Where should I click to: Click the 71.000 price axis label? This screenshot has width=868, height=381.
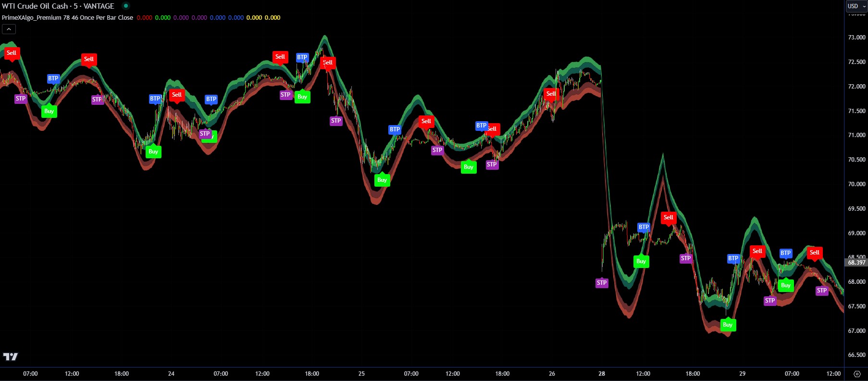point(856,135)
